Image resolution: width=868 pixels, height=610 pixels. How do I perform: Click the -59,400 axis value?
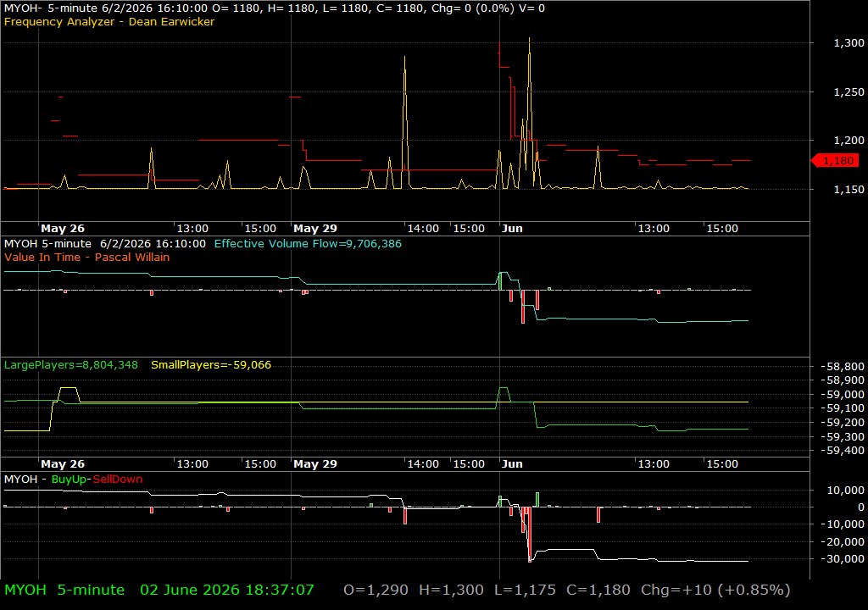[x=842, y=451]
